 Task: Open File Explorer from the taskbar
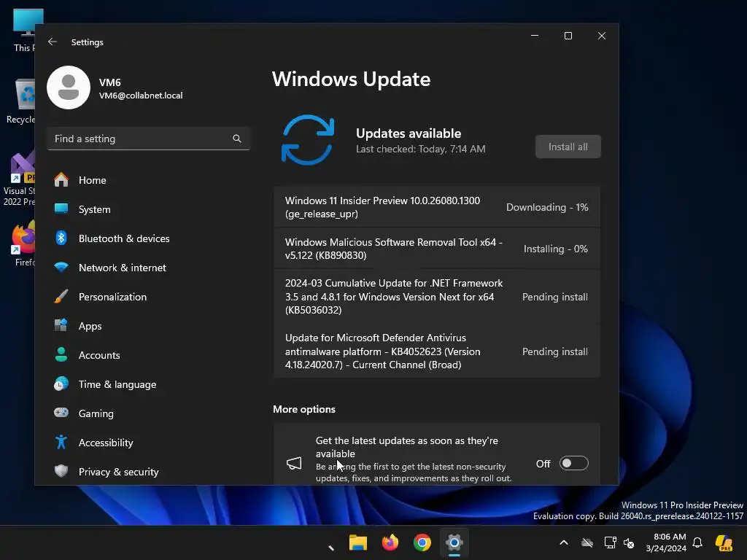point(357,542)
